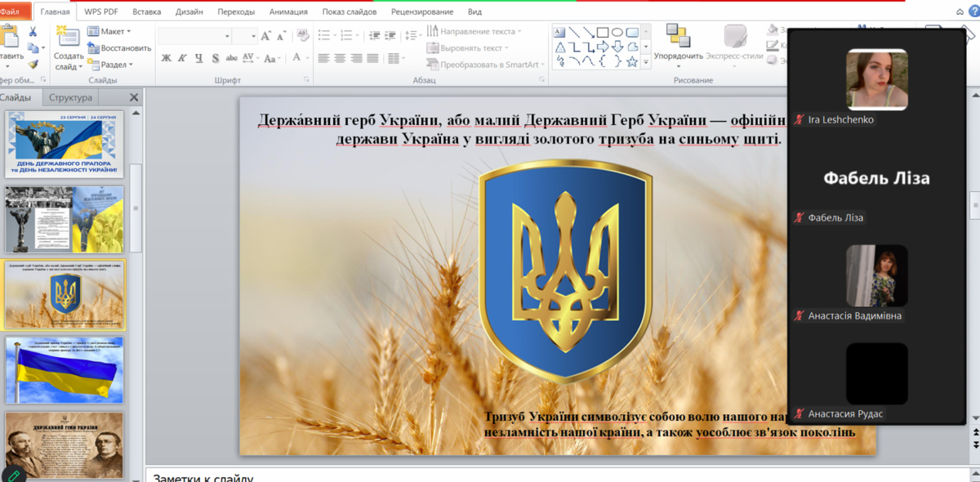Screen dimensions: 980x482
Task: Select the Right Arrow block shape
Action: 603,47
